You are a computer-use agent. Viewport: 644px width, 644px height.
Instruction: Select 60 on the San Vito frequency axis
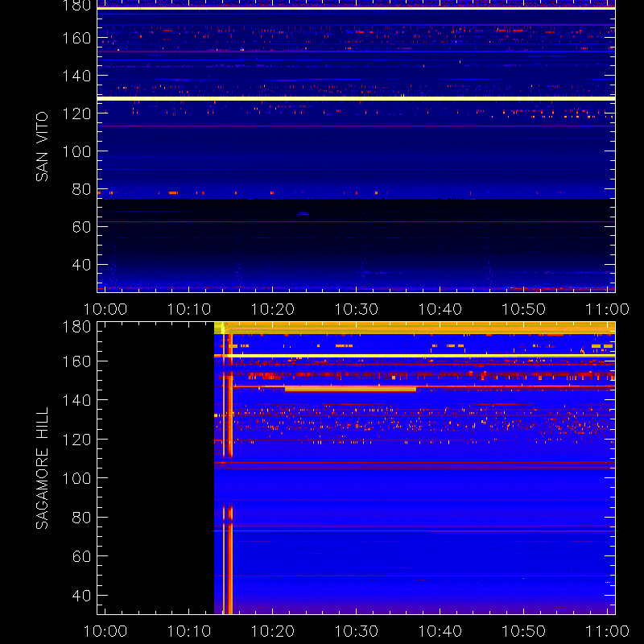point(81,227)
